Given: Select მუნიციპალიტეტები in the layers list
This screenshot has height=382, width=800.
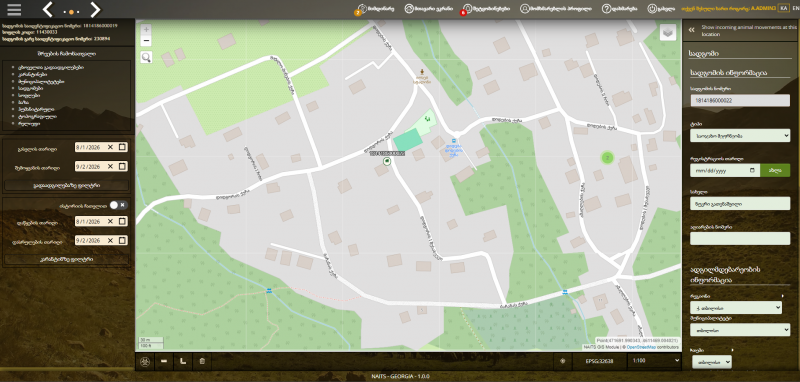Looking at the screenshot, I should (x=41, y=81).
